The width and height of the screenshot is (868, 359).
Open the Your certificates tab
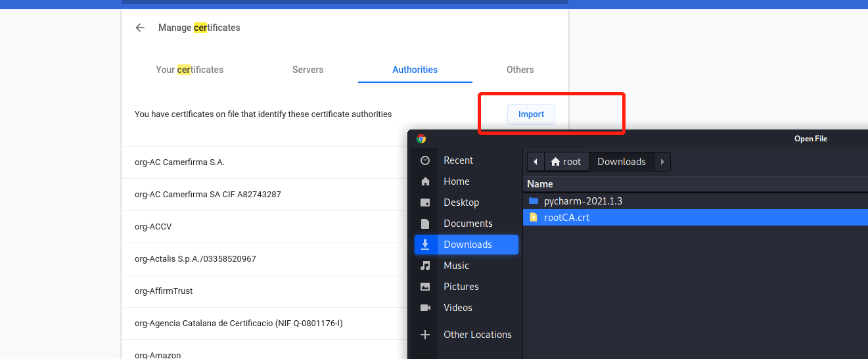click(189, 70)
